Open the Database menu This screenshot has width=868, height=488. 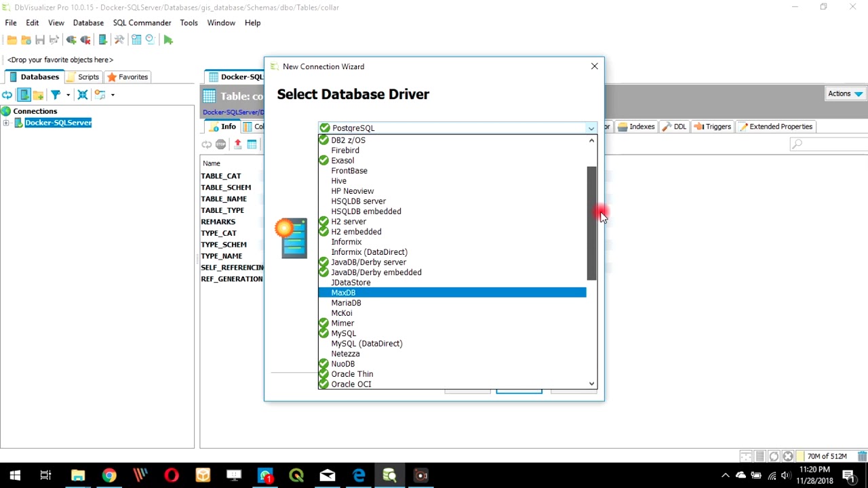coord(88,22)
